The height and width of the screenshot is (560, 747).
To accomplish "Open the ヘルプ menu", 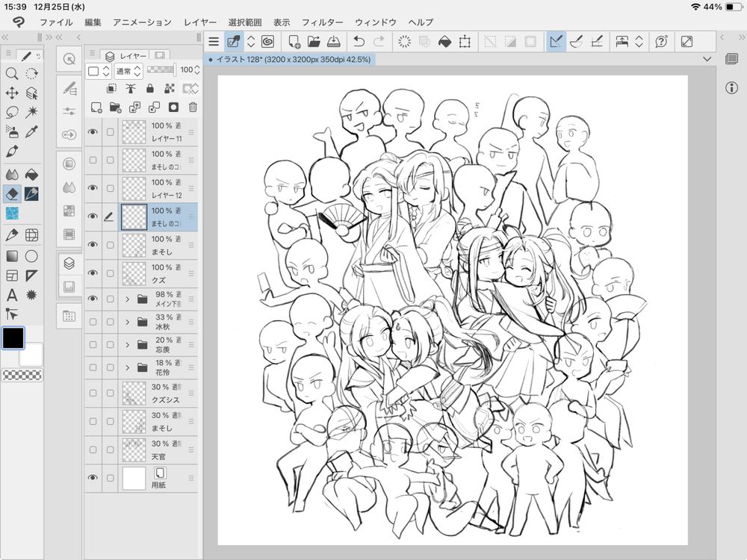I will coord(421,22).
